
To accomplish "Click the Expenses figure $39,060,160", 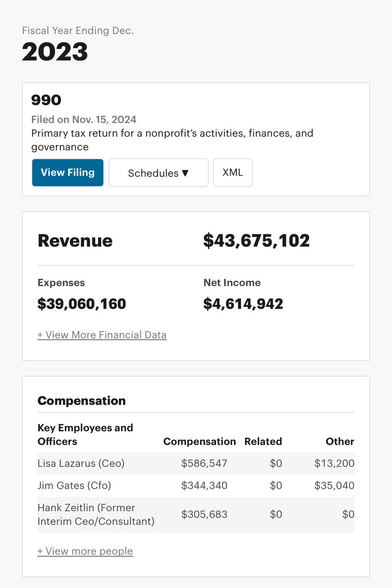I will pyautogui.click(x=82, y=304).
